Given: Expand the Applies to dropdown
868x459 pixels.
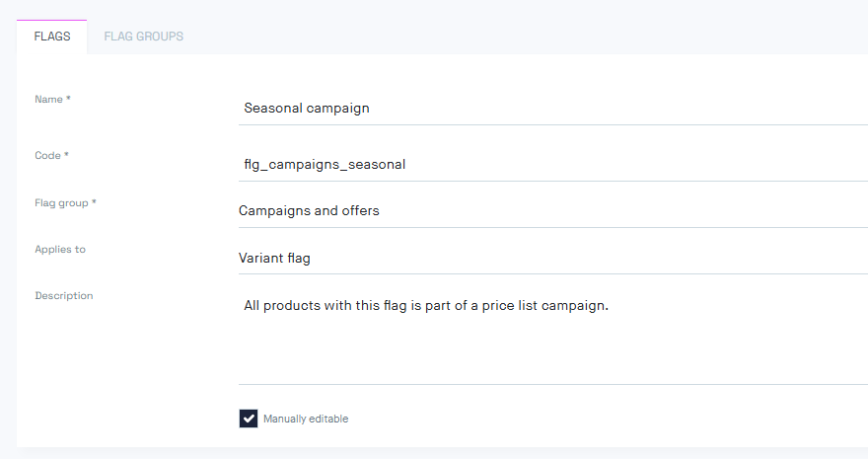Looking at the screenshot, I should [552, 258].
